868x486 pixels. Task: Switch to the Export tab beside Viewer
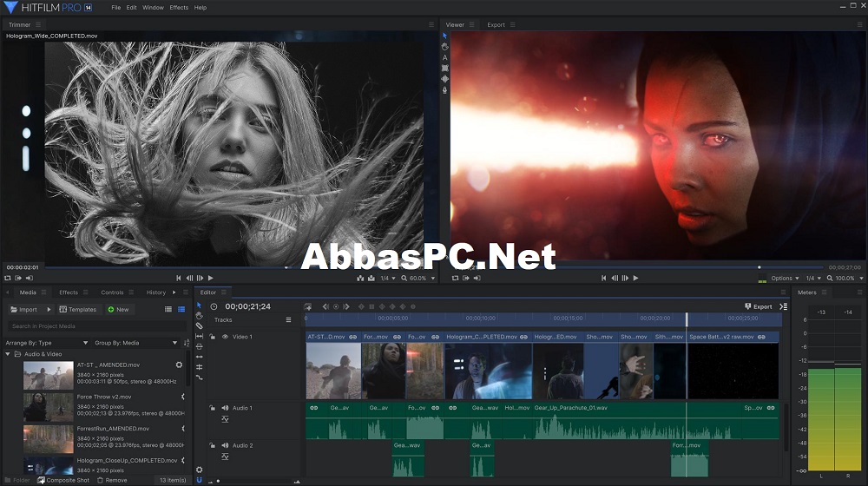pos(496,25)
